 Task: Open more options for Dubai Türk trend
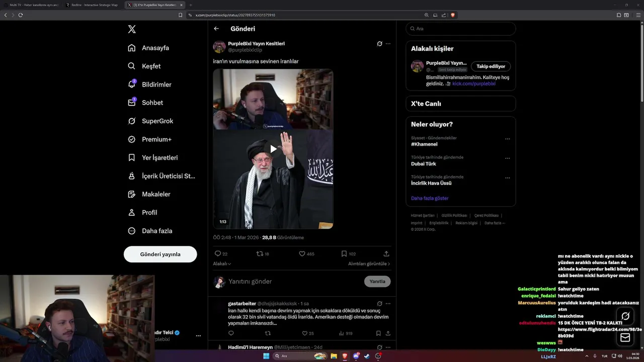507,158
